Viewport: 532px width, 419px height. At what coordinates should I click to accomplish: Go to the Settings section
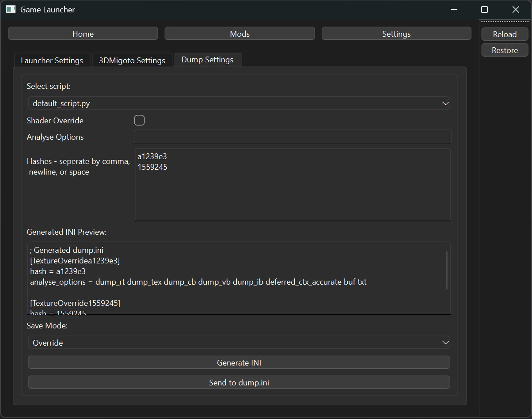click(396, 34)
